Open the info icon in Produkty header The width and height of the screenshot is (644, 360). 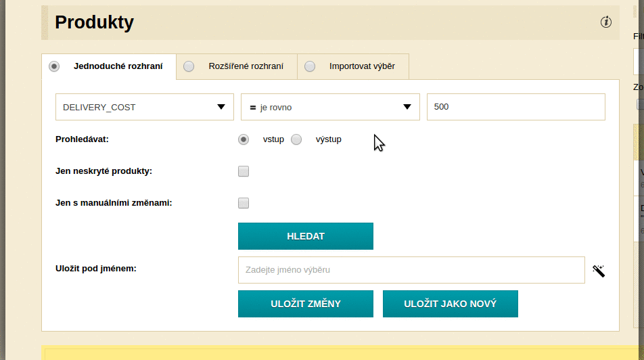[x=605, y=22]
